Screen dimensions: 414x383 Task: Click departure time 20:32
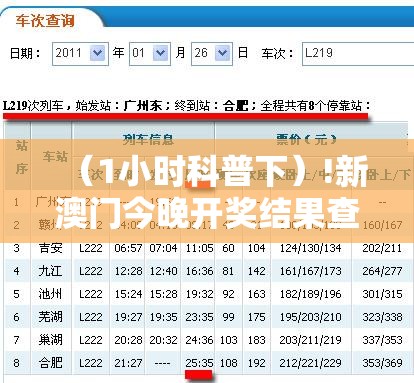pos(163,340)
